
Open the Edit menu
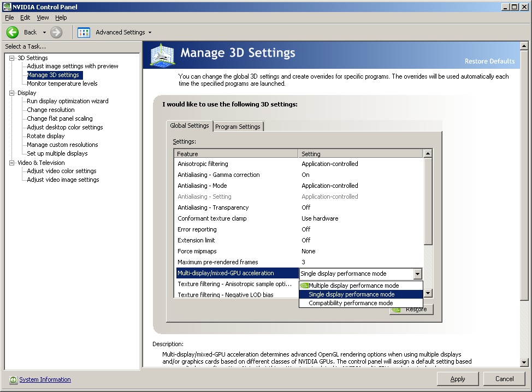[x=25, y=17]
